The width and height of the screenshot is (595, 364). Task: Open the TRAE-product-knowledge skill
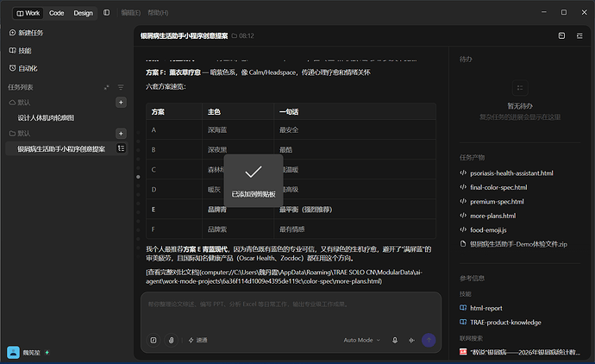click(x=505, y=323)
